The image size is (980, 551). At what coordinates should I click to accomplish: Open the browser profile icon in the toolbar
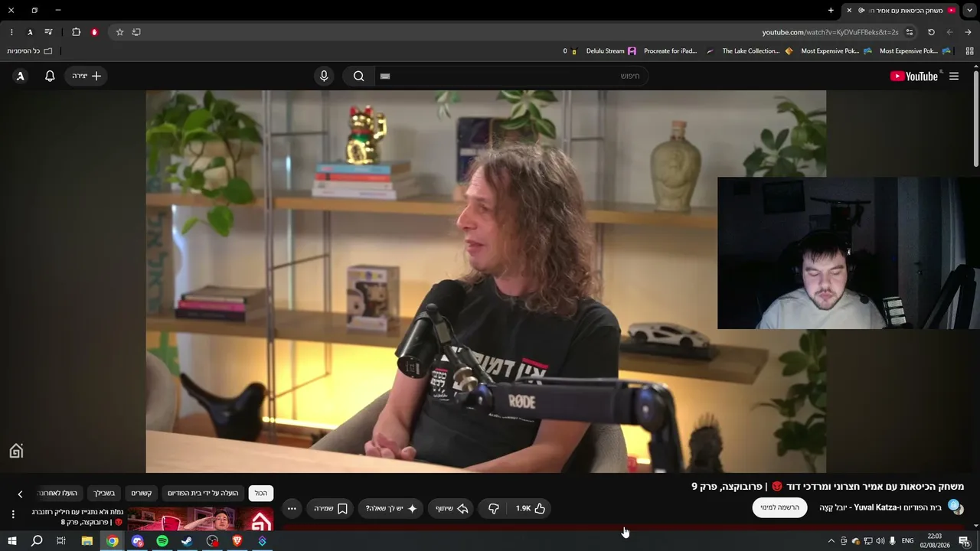(x=30, y=32)
